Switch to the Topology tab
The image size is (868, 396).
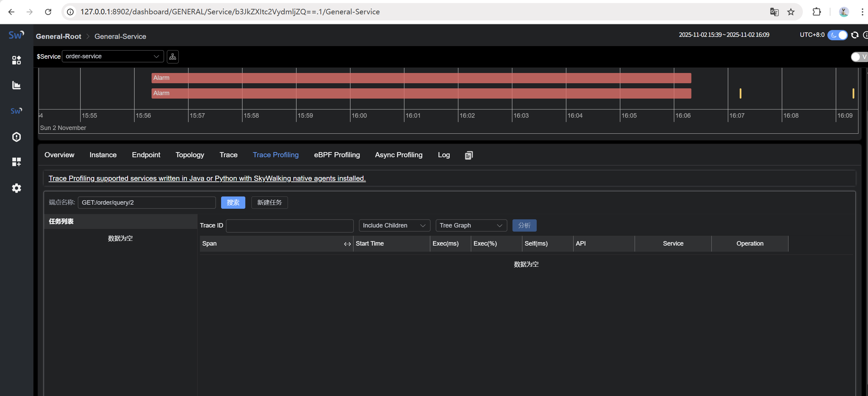point(190,155)
